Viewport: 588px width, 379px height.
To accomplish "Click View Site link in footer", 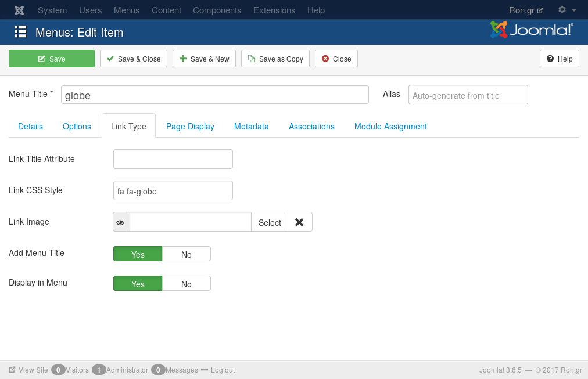I will click(x=28, y=370).
